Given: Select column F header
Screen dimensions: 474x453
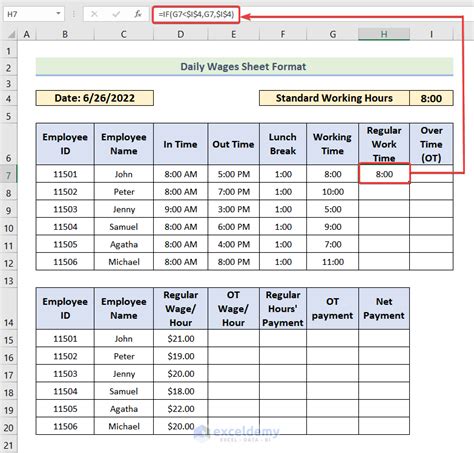Looking at the screenshot, I should tap(283, 34).
